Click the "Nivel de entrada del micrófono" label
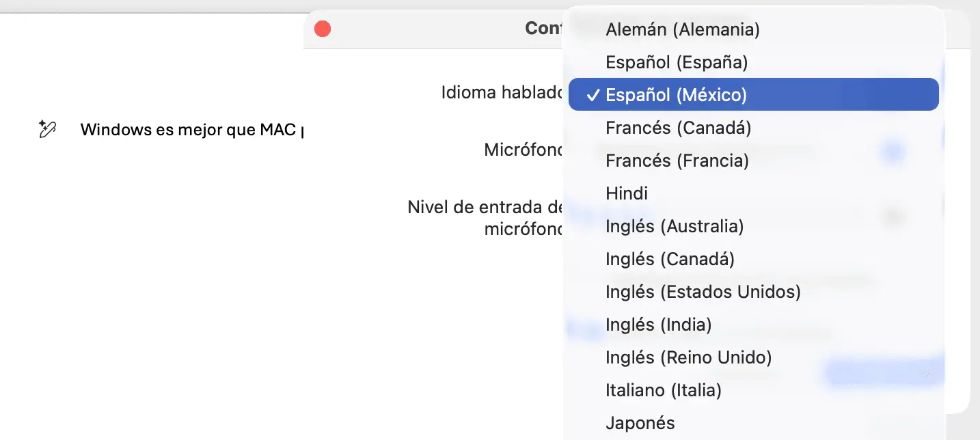The height and width of the screenshot is (440, 980). 485,218
